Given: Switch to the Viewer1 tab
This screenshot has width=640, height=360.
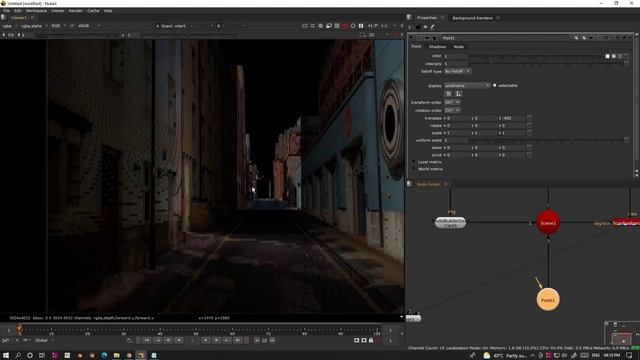Looking at the screenshot, I should coord(19,18).
